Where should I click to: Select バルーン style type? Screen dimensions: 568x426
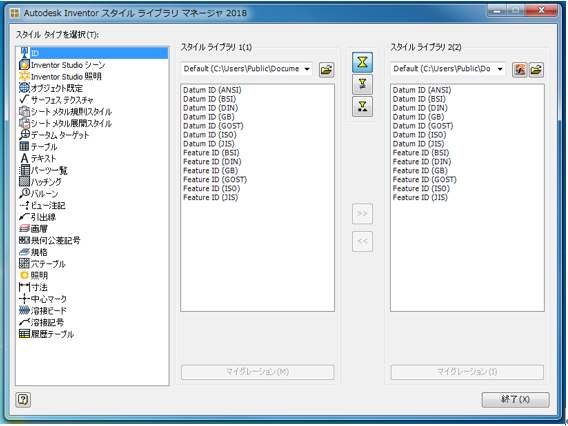click(x=38, y=193)
